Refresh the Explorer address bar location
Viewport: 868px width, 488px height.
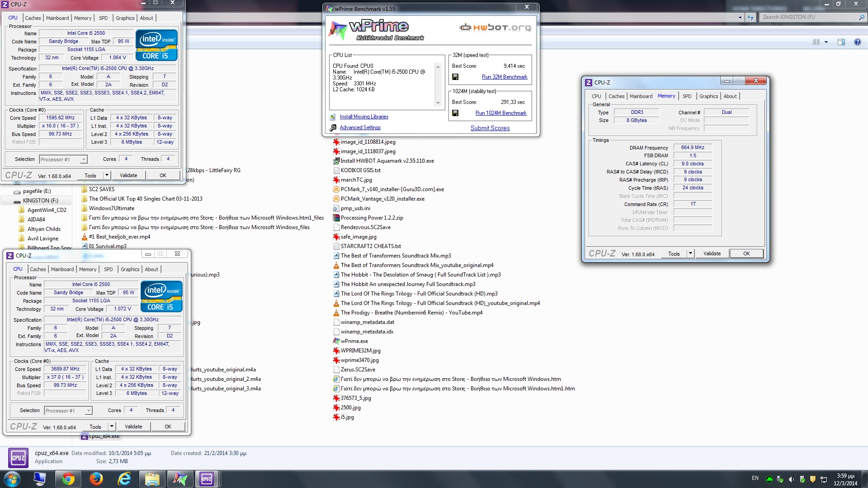[750, 17]
